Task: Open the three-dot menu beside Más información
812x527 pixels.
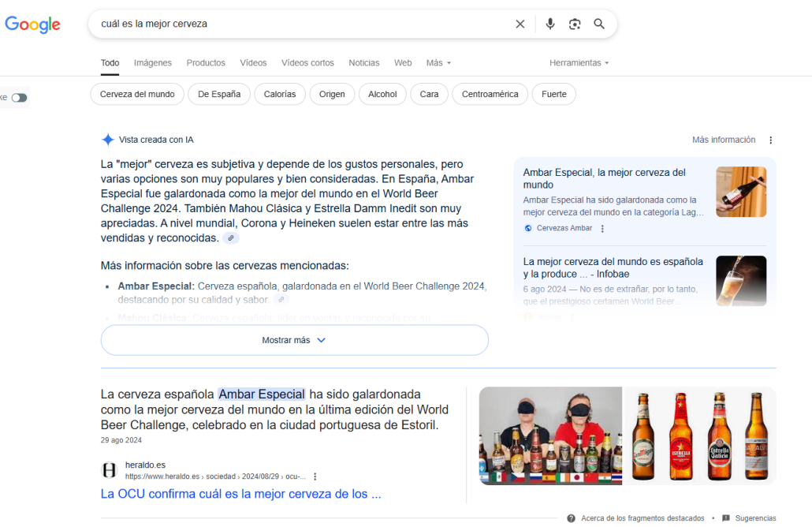Action: (x=770, y=140)
